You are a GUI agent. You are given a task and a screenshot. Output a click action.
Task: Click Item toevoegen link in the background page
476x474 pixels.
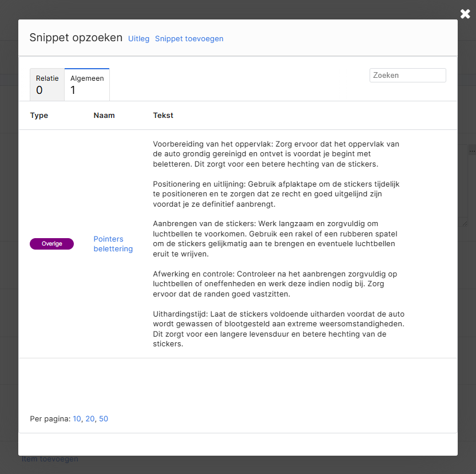[x=50, y=459]
